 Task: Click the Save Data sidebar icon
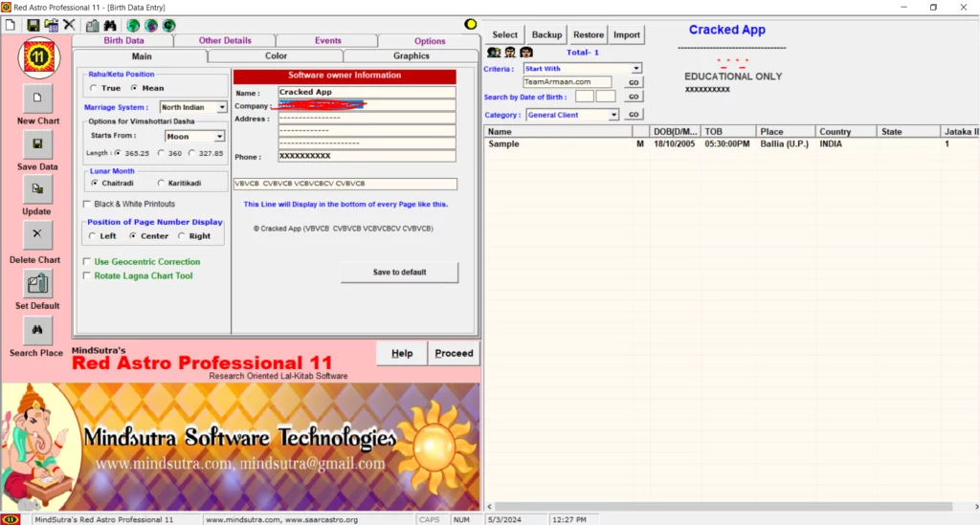37,144
